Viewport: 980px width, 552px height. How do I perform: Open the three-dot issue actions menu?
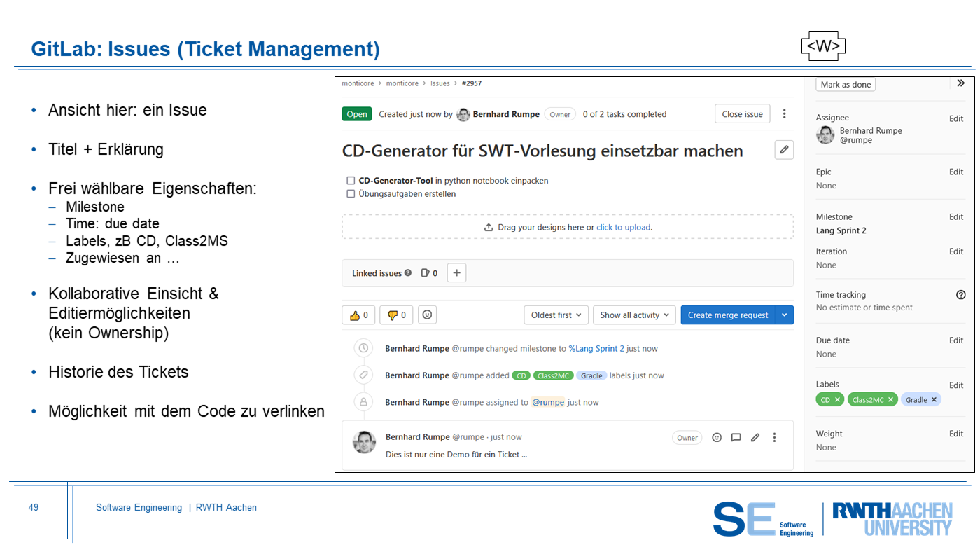(x=784, y=114)
